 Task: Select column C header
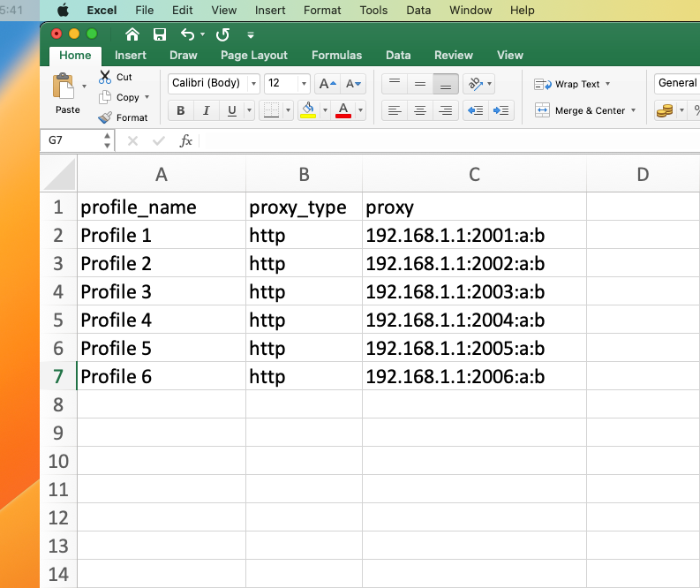click(x=474, y=174)
